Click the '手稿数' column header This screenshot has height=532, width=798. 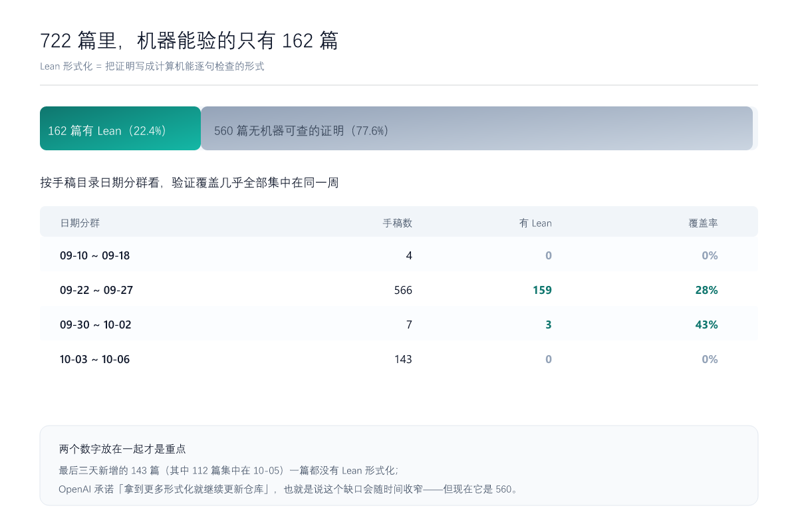pos(398,223)
